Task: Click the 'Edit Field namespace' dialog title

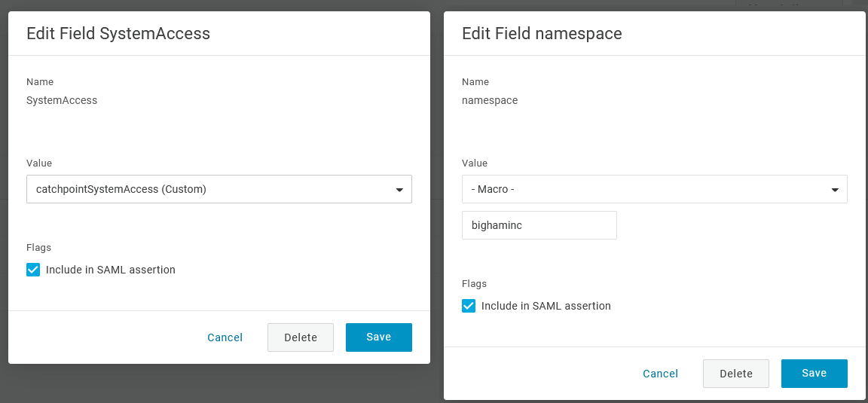Action: 542,34
